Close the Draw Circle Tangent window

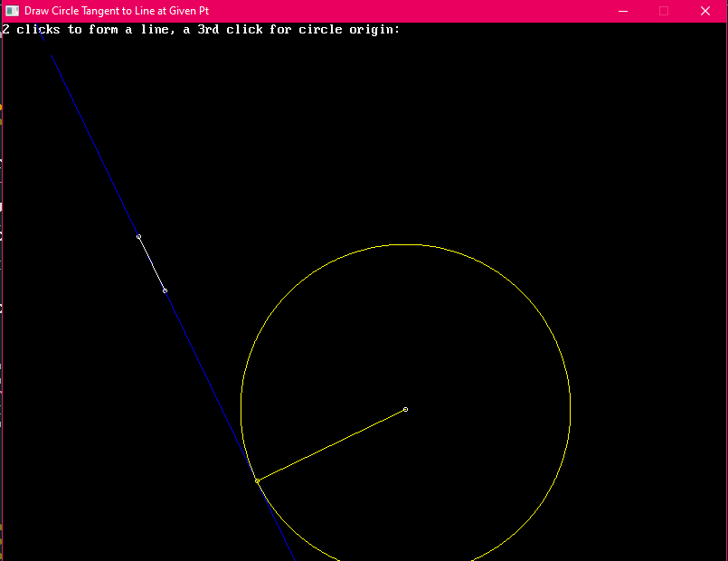pyautogui.click(x=705, y=11)
